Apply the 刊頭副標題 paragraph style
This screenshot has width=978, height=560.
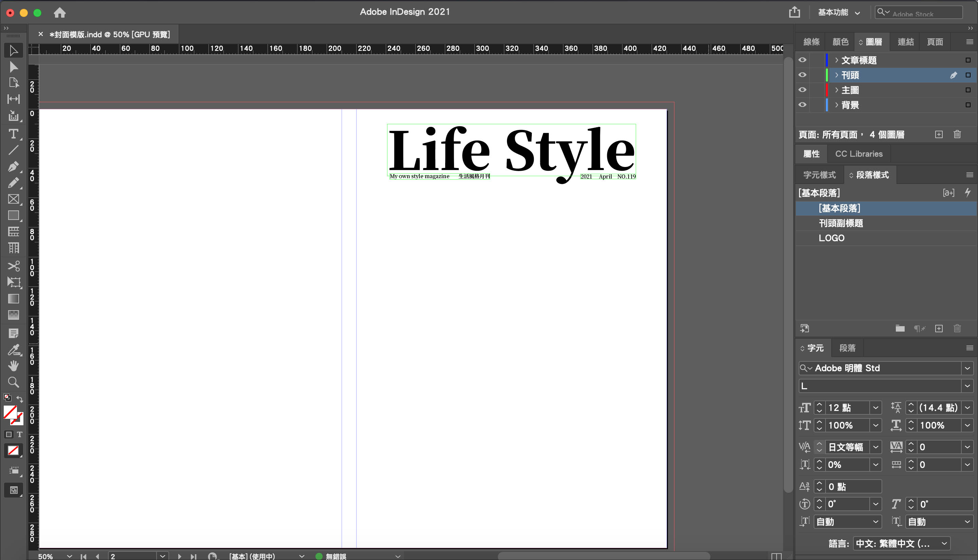click(x=841, y=223)
